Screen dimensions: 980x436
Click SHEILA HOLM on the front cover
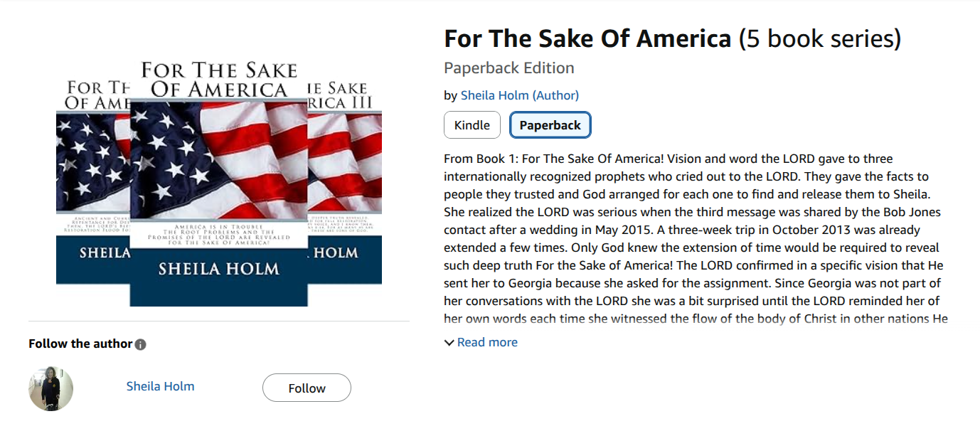coord(218,269)
